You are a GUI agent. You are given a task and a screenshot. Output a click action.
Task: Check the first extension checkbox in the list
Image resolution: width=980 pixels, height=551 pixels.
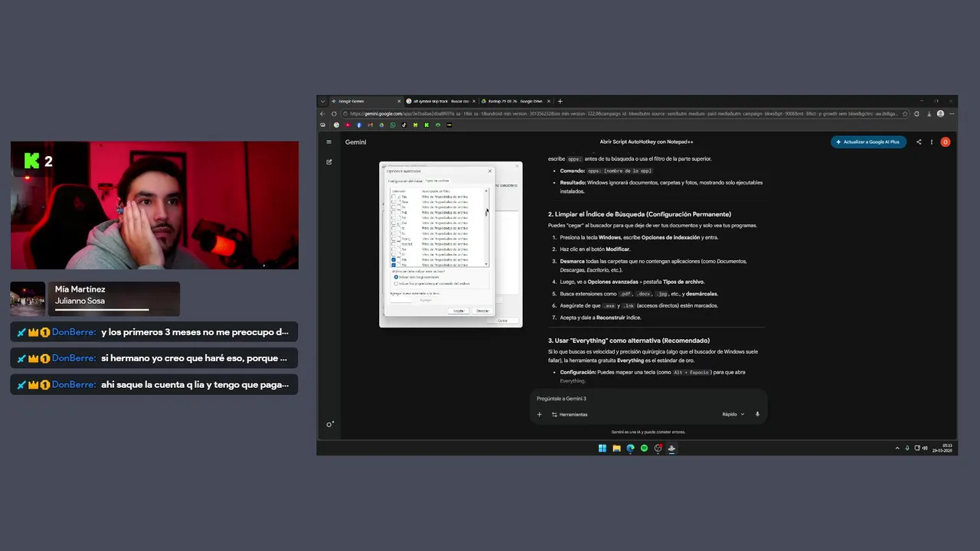[394, 197]
